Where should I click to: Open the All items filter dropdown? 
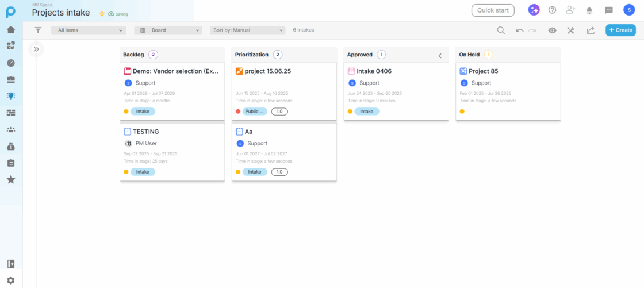click(x=89, y=30)
